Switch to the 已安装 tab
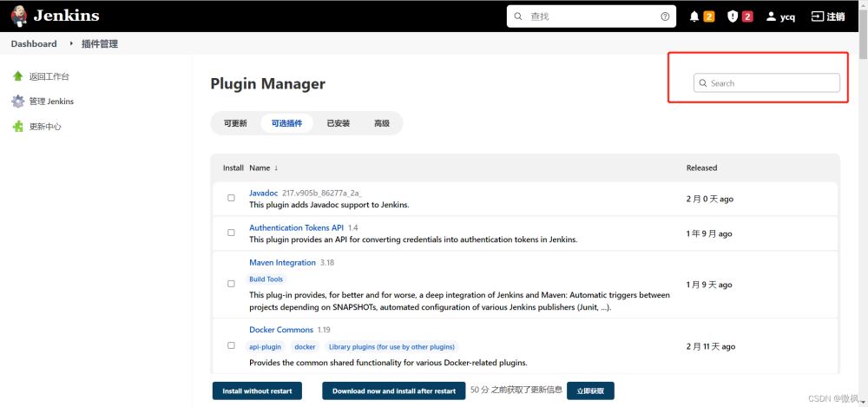Screen dimensions: 868x407 [338, 123]
